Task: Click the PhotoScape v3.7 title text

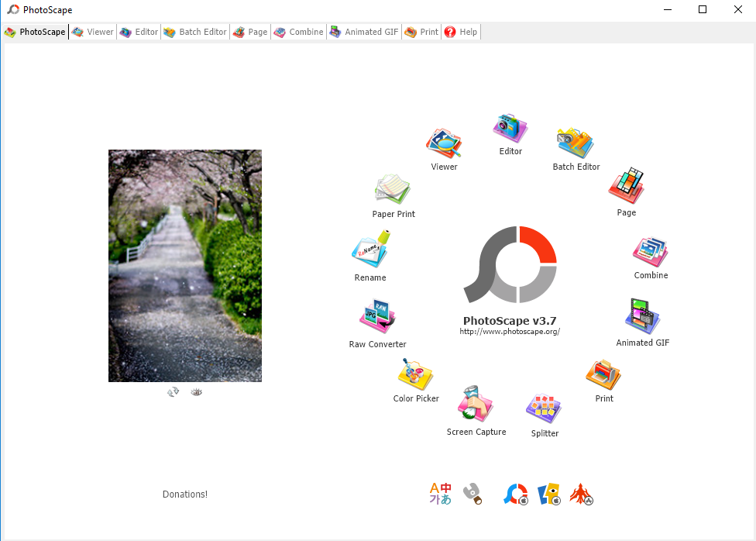Action: point(510,320)
